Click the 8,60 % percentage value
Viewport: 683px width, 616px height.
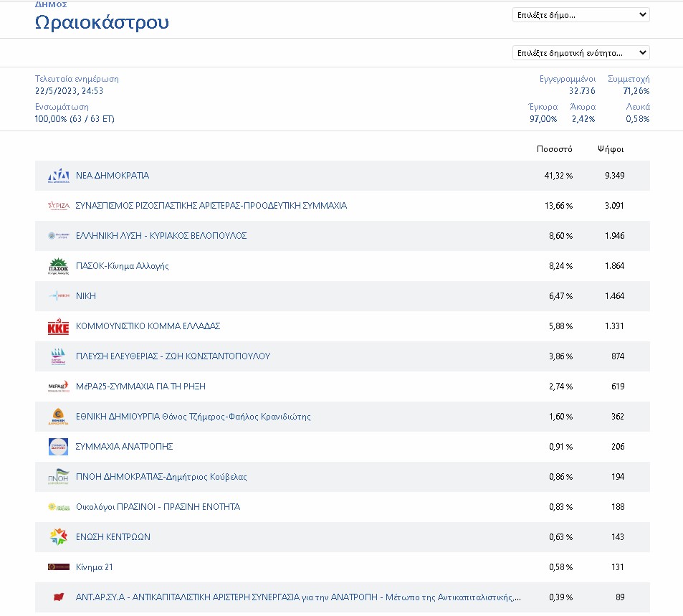pos(560,236)
